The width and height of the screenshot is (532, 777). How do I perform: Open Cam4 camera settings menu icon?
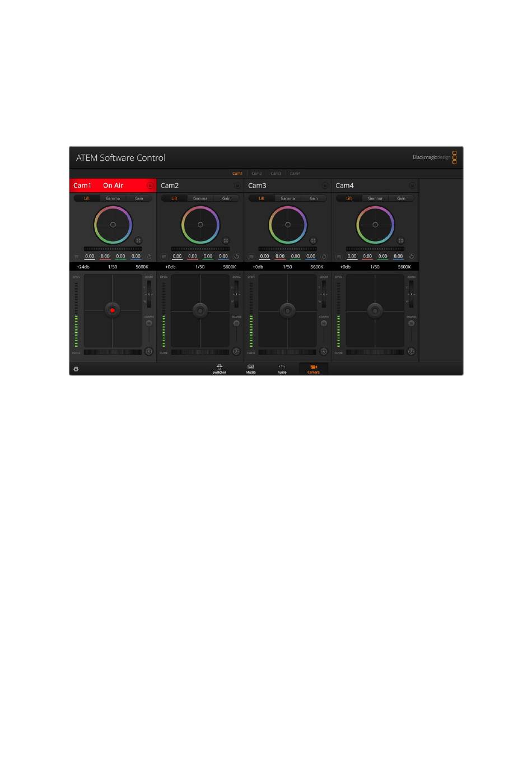339,257
